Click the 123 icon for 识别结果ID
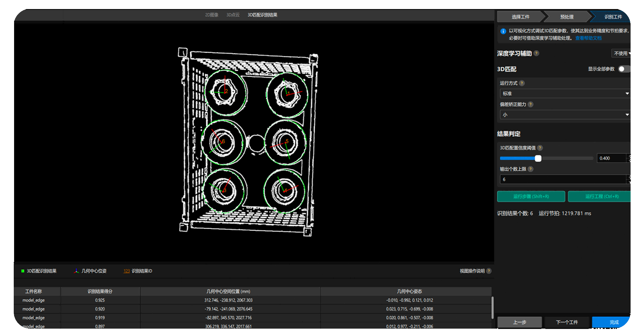The image size is (644, 336). [126, 271]
